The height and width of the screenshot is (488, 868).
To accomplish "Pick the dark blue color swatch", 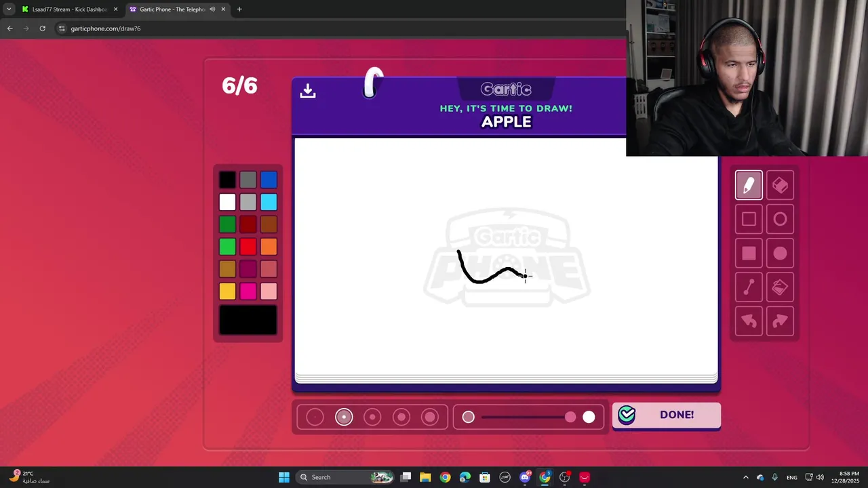I will tap(269, 180).
